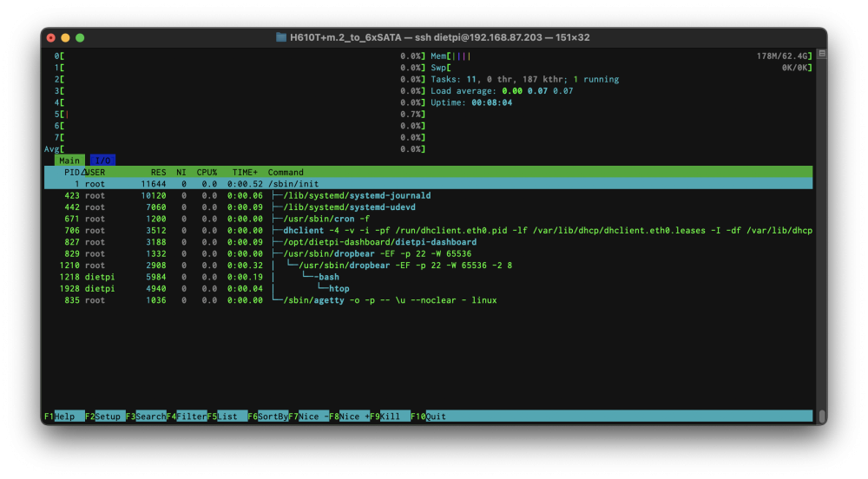Click F8 Nice plus
Screen dimensions: 868x479
349,417
